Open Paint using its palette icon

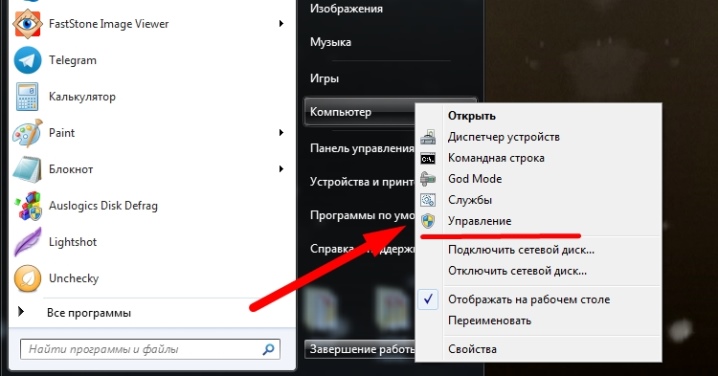click(x=27, y=133)
